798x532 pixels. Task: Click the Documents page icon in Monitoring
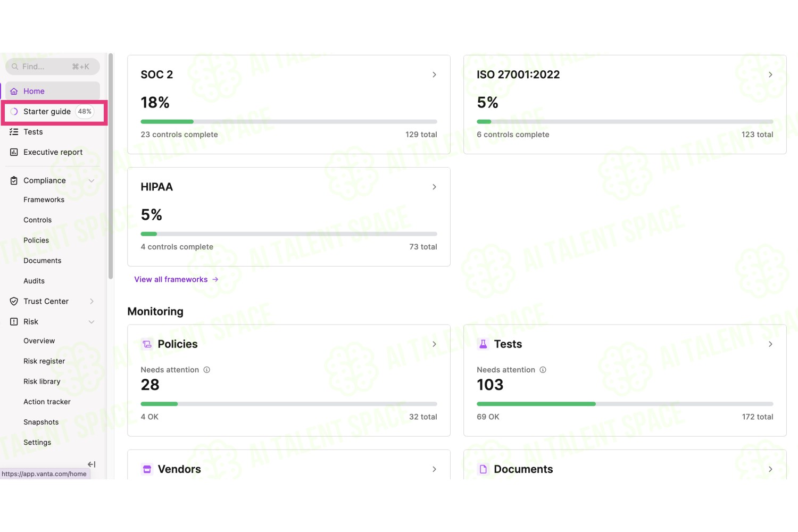tap(483, 469)
